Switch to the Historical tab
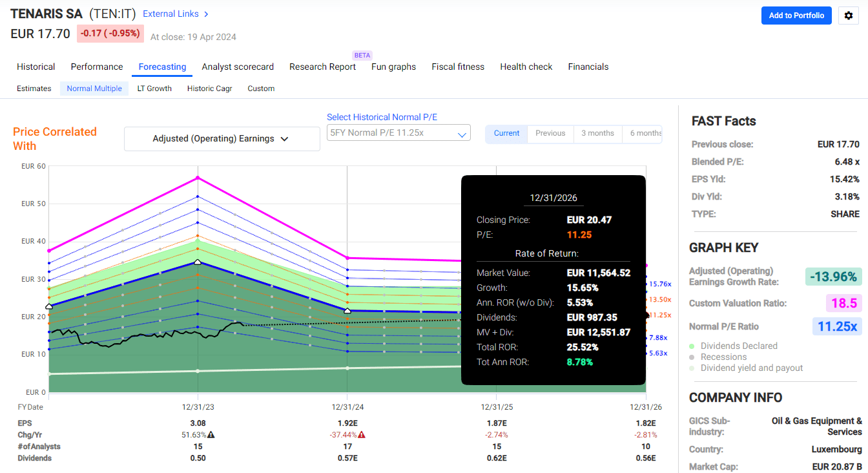The height and width of the screenshot is (473, 868). (36, 67)
